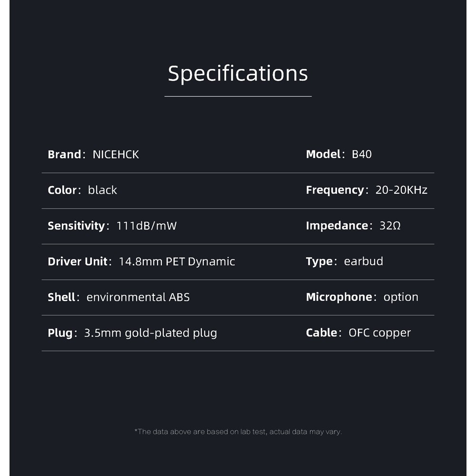The image size is (476, 476).
Task: Click the Microphone label
Action: click(x=339, y=297)
